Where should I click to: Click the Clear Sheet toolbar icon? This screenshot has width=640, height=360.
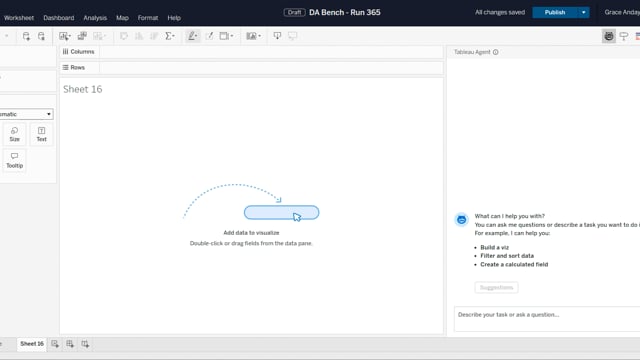point(99,36)
